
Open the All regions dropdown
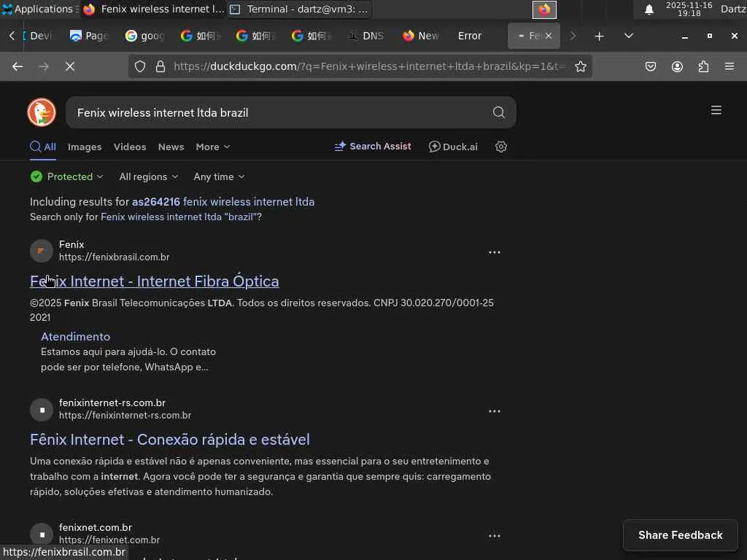(x=149, y=176)
